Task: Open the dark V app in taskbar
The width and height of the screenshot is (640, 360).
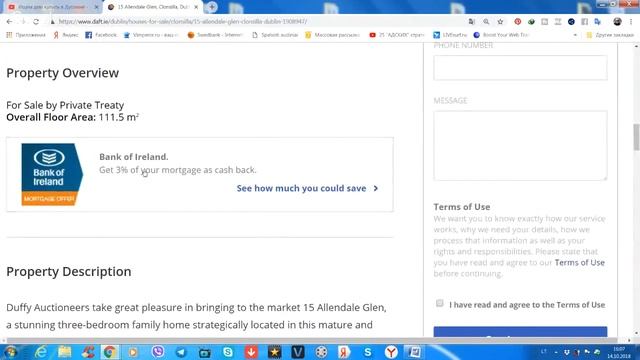Action: [x=298, y=352]
